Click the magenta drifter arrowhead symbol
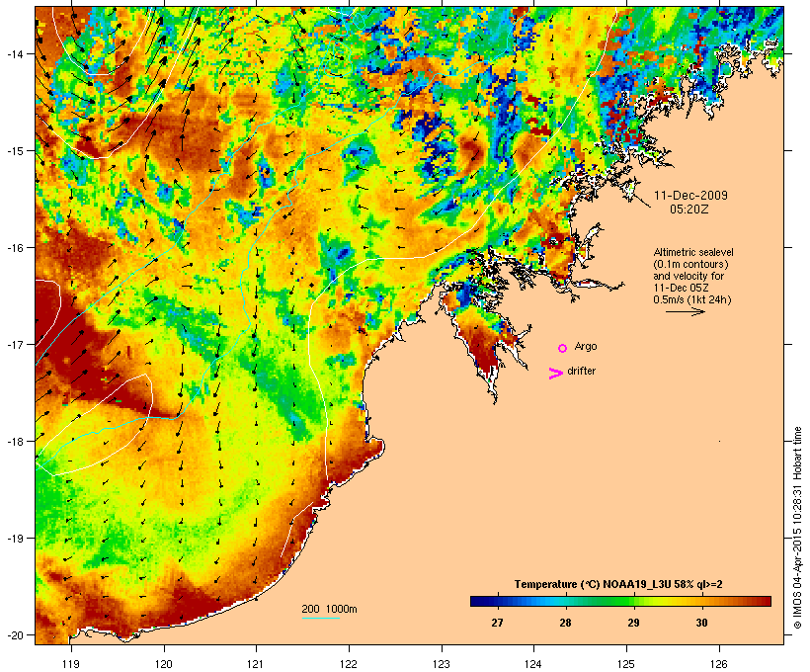The height and width of the screenshot is (672, 810). click(555, 374)
